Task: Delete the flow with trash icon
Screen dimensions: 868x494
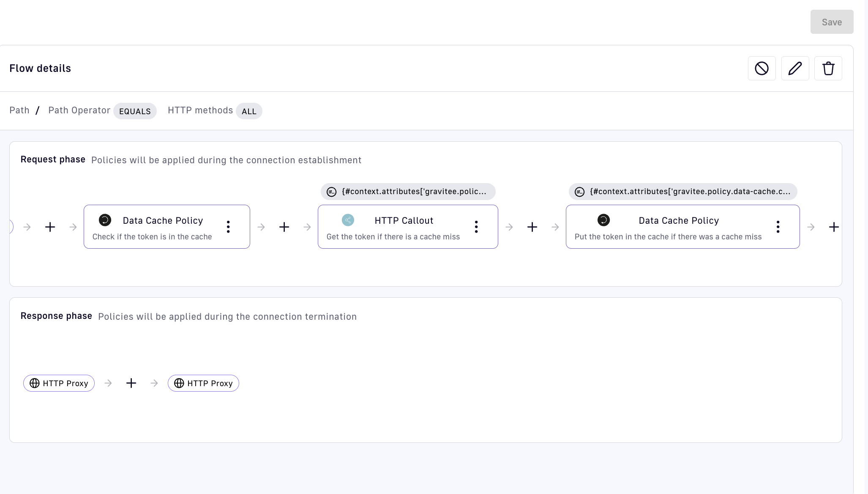Action: tap(828, 68)
